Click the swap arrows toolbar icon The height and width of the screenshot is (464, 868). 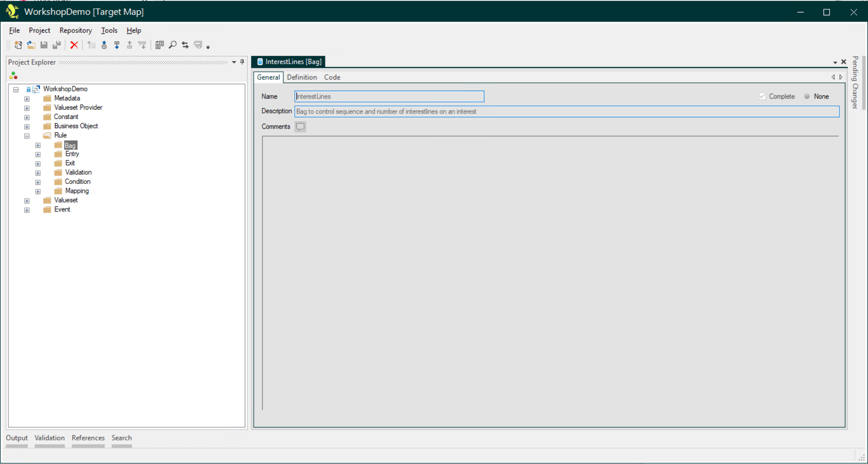click(x=185, y=45)
